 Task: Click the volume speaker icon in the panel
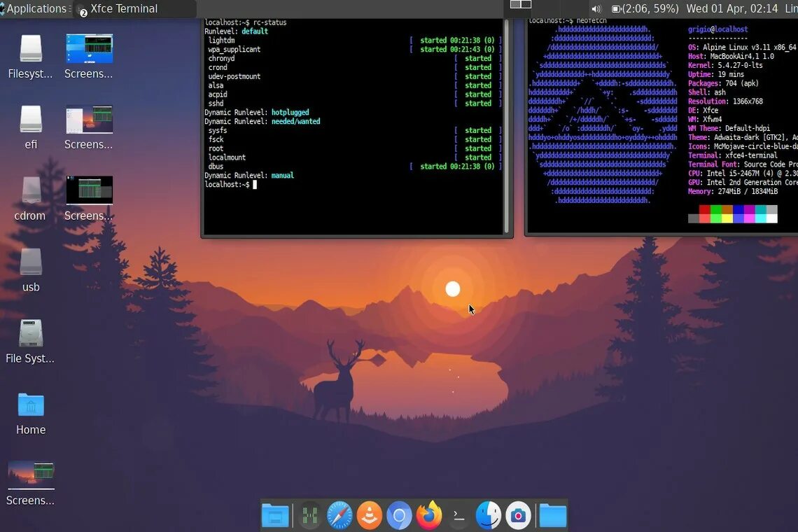596,8
